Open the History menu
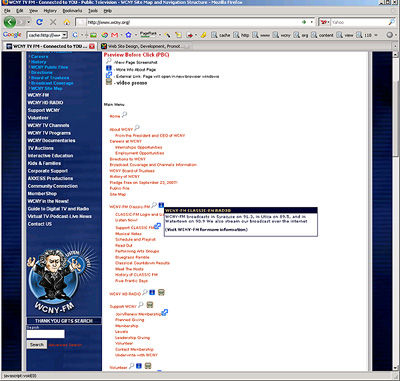Image resolution: width=400 pixels, height=381 pixels. click(x=50, y=11)
